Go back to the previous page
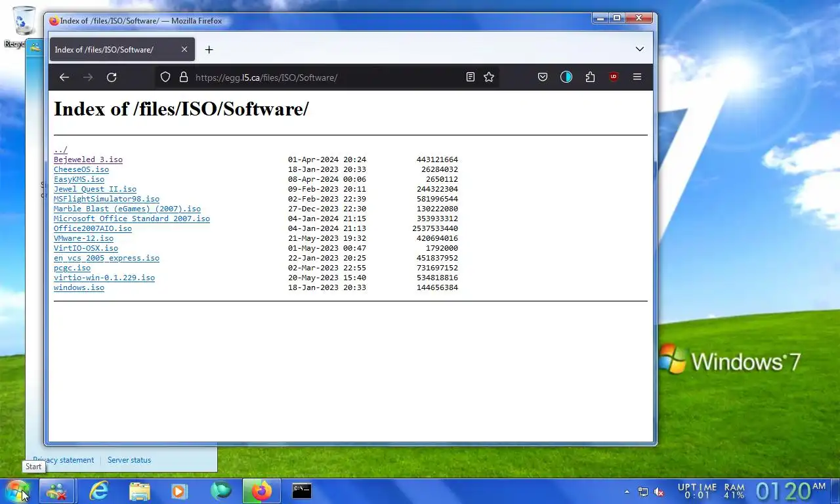Image resolution: width=840 pixels, height=504 pixels. (x=64, y=77)
